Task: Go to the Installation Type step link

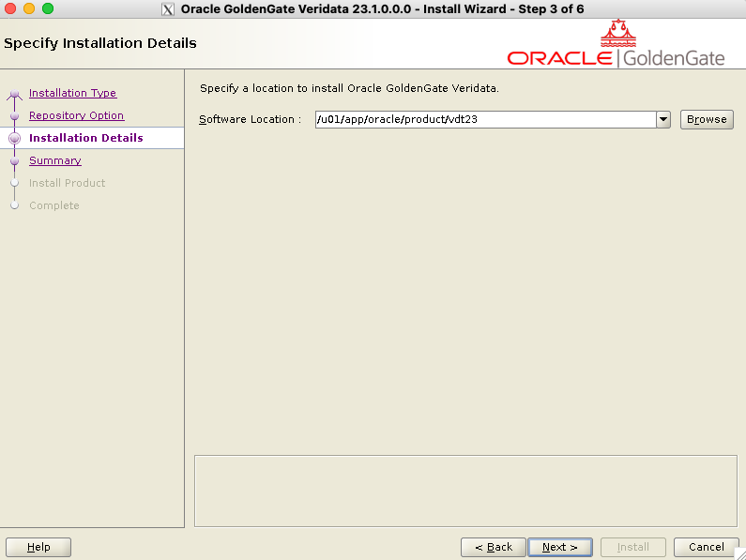Action: (x=72, y=93)
